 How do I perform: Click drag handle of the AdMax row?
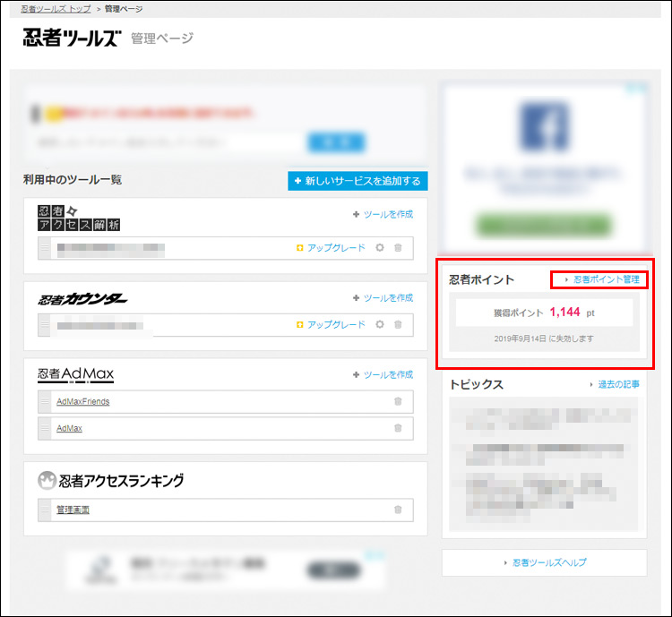coord(45,428)
